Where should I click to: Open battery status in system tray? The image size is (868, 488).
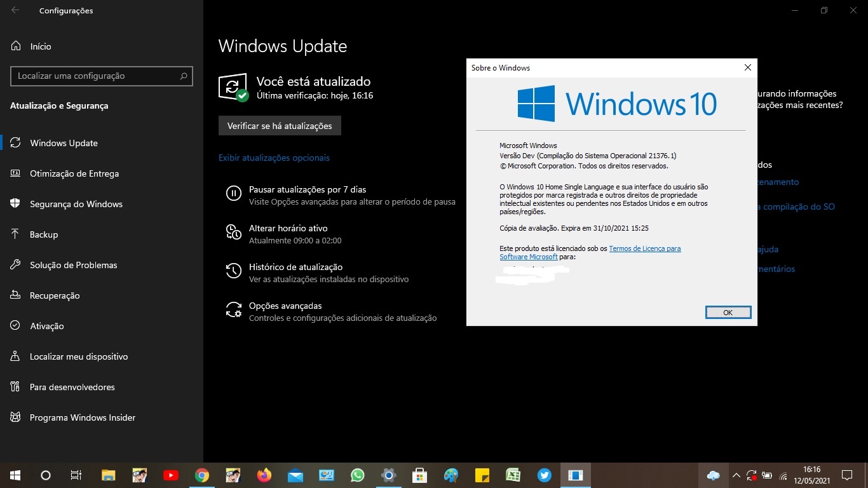[768, 475]
